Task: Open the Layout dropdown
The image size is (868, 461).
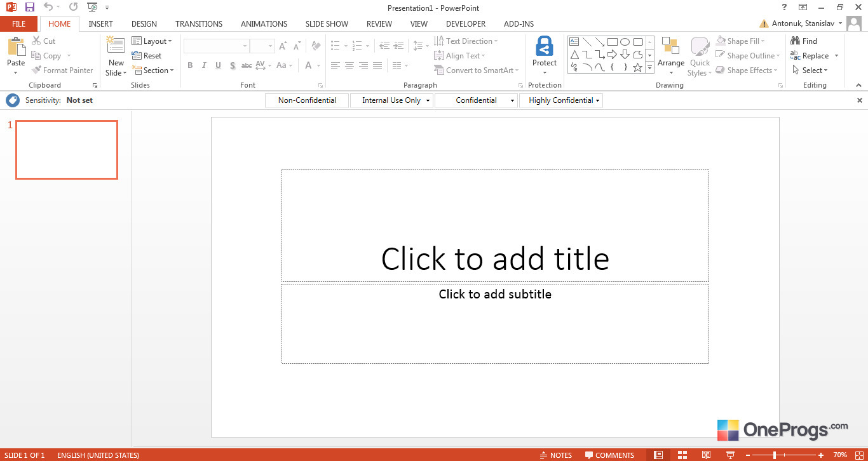Action: [152, 41]
